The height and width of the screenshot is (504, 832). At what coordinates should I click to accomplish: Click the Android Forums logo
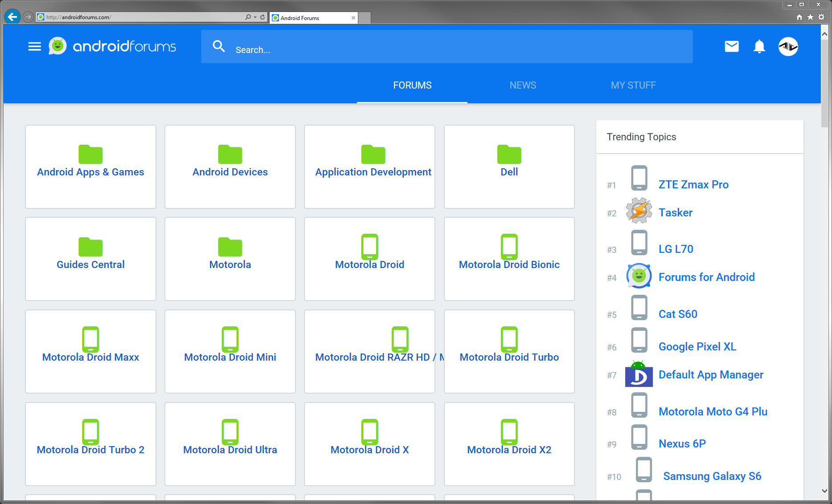click(113, 46)
